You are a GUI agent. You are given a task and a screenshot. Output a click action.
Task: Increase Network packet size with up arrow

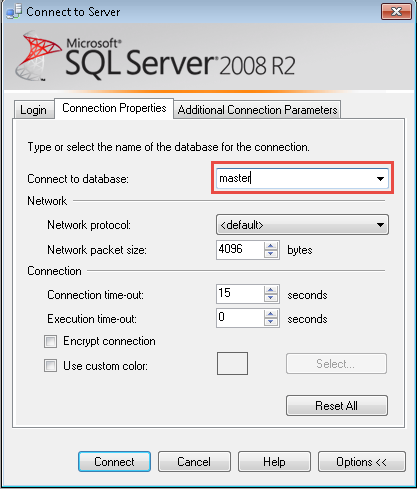(x=271, y=246)
